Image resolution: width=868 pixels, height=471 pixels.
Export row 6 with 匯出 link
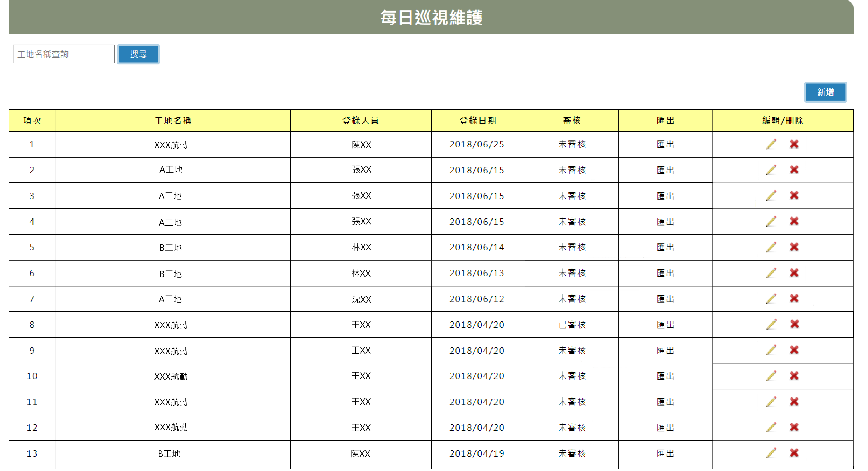click(x=665, y=273)
